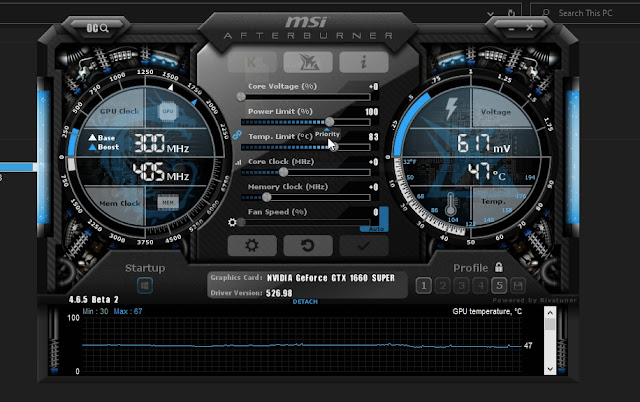This screenshot has width=640, height=402.
Task: Click the Temp. Limit value 83
Action: coord(373,137)
